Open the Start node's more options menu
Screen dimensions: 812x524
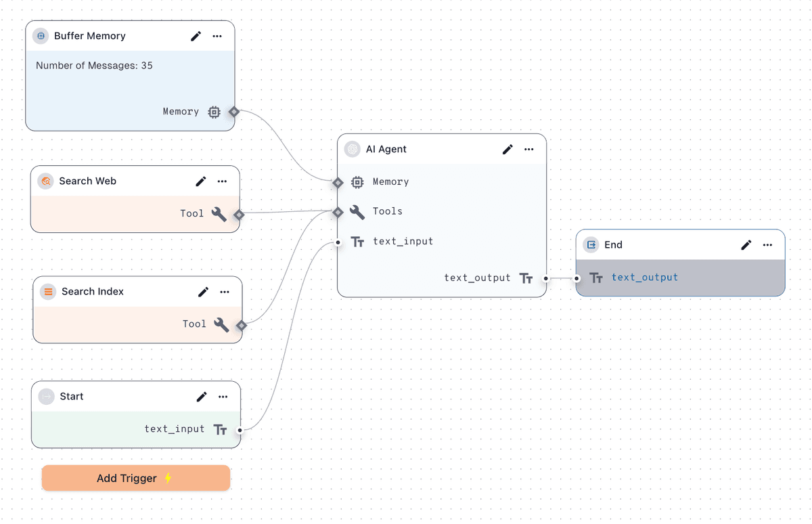point(223,397)
